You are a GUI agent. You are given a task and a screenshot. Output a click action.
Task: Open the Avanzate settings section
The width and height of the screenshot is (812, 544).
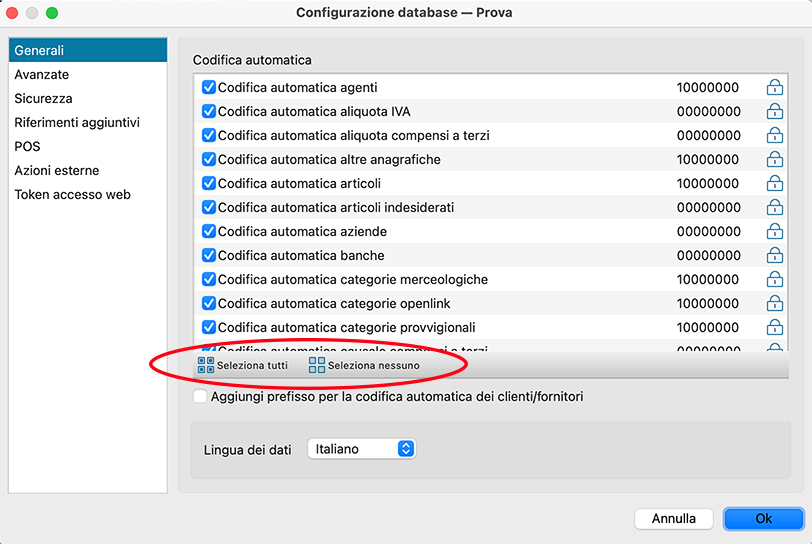pos(42,75)
